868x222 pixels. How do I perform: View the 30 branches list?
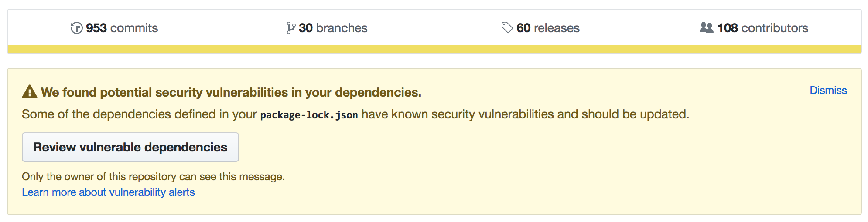(x=327, y=28)
